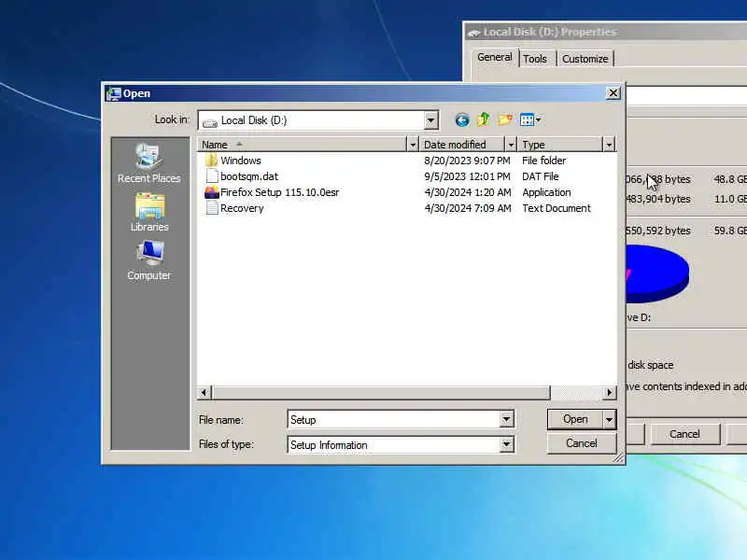Click the disk usage pie chart in Properties
747x560 pixels.
coord(657,273)
